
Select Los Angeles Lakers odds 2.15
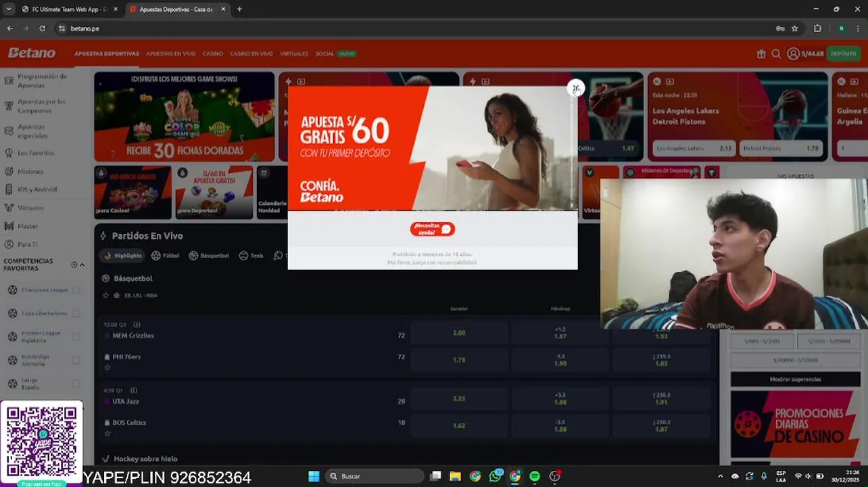(694, 148)
